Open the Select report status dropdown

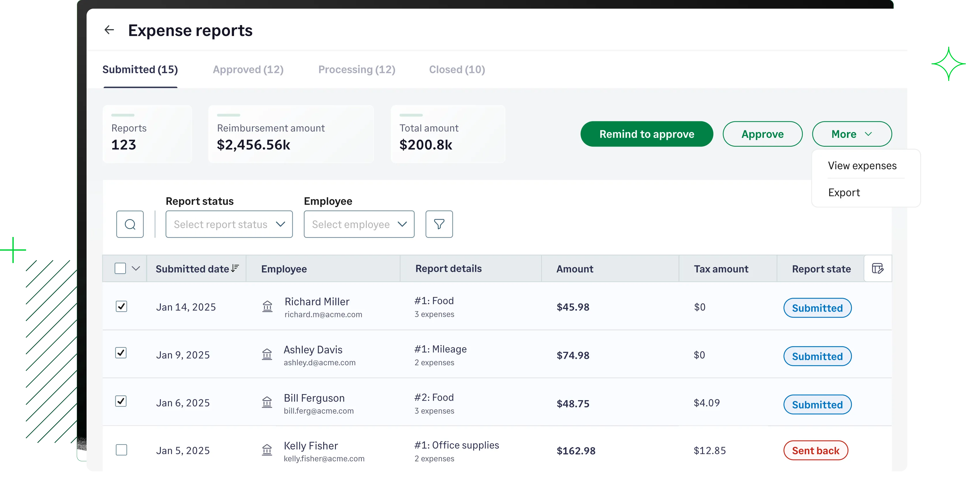(x=229, y=224)
